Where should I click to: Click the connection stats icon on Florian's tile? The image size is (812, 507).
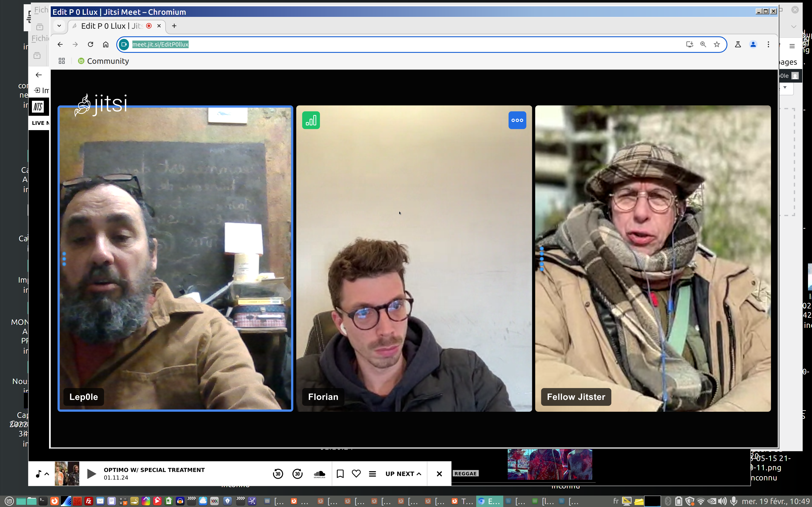[311, 120]
